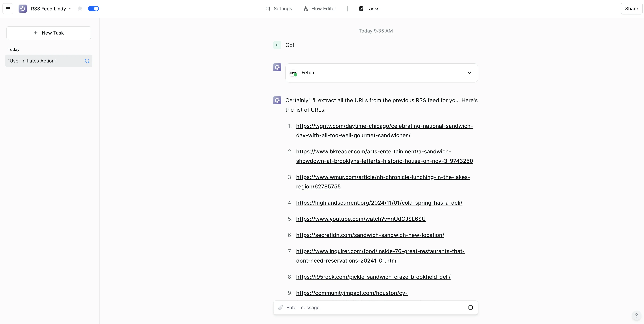Viewport: 644px width, 324px height.
Task: Click the green G user avatar
Action: point(277,45)
